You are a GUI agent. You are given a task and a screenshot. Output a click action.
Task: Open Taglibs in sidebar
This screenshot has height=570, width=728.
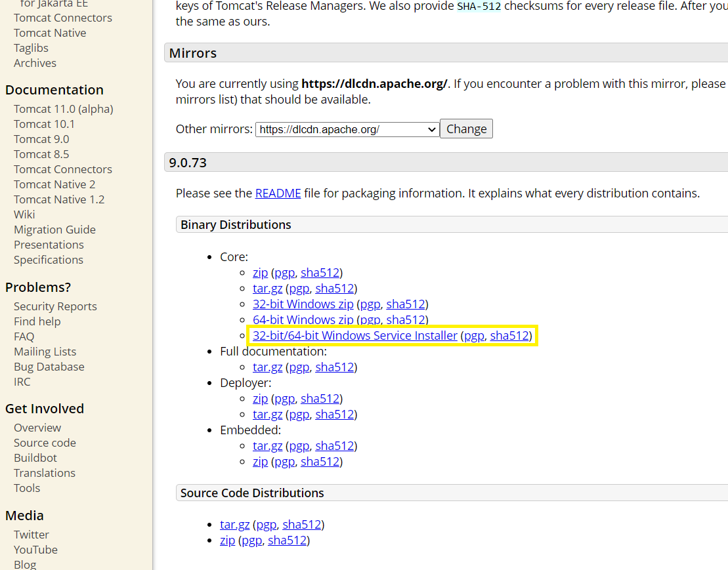pos(31,49)
